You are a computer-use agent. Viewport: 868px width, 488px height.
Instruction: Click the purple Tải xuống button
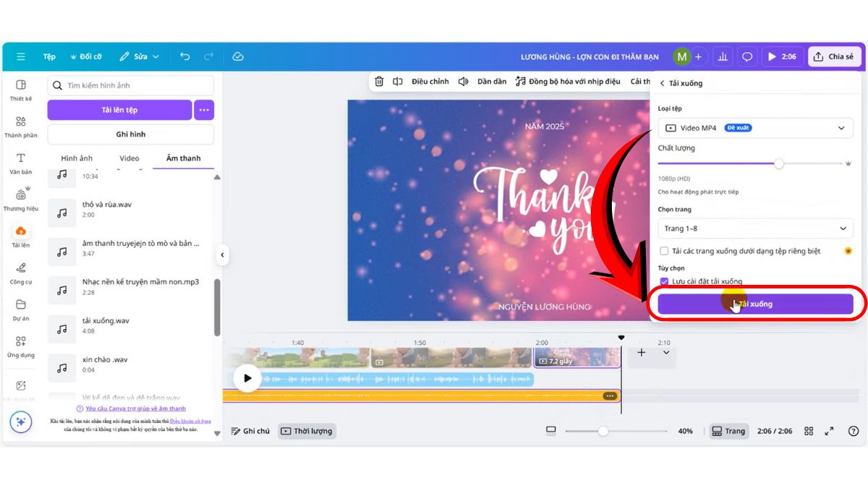(755, 304)
